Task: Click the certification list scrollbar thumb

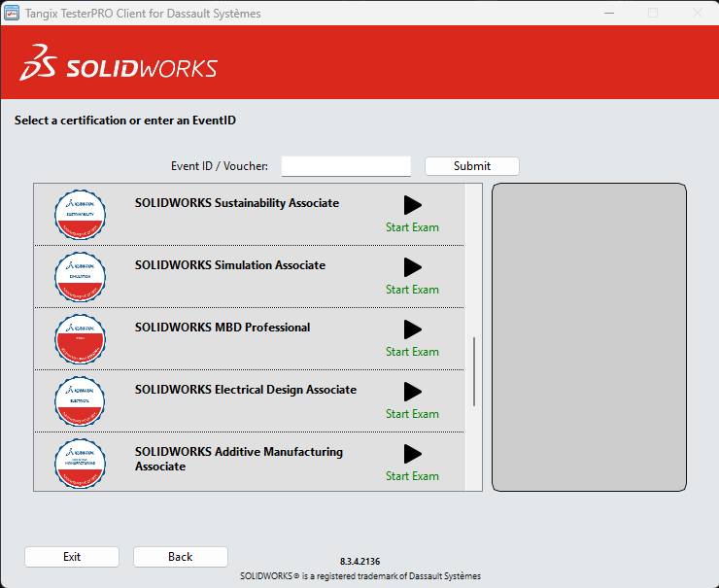Action: [474, 371]
